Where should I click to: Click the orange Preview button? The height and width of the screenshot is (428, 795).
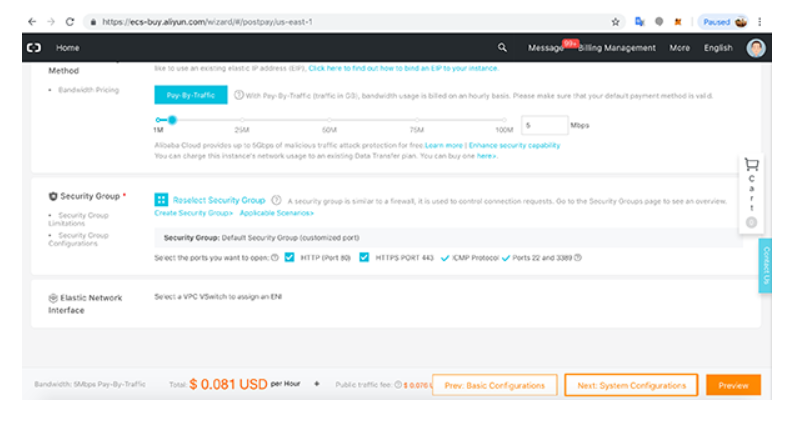733,385
